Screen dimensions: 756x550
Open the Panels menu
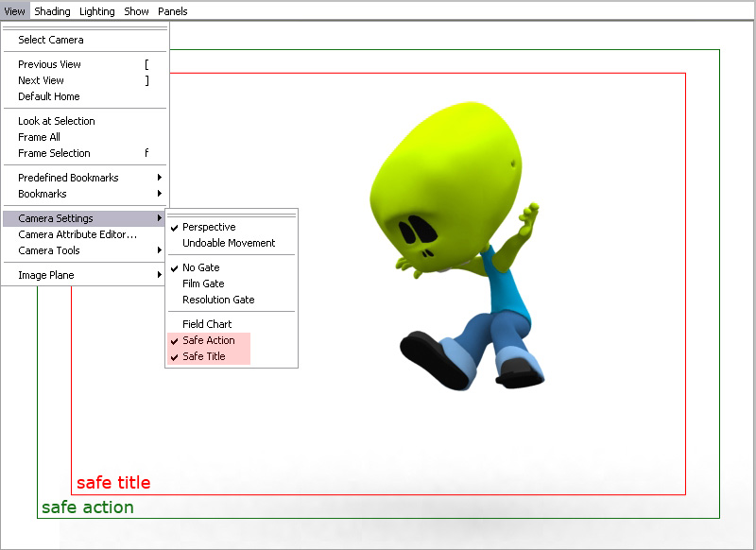pyautogui.click(x=172, y=11)
